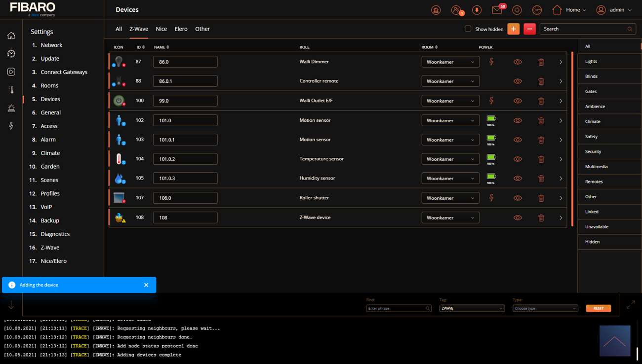
Task: Expand details arrow for Z-Wave device 108
Action: tap(561, 218)
